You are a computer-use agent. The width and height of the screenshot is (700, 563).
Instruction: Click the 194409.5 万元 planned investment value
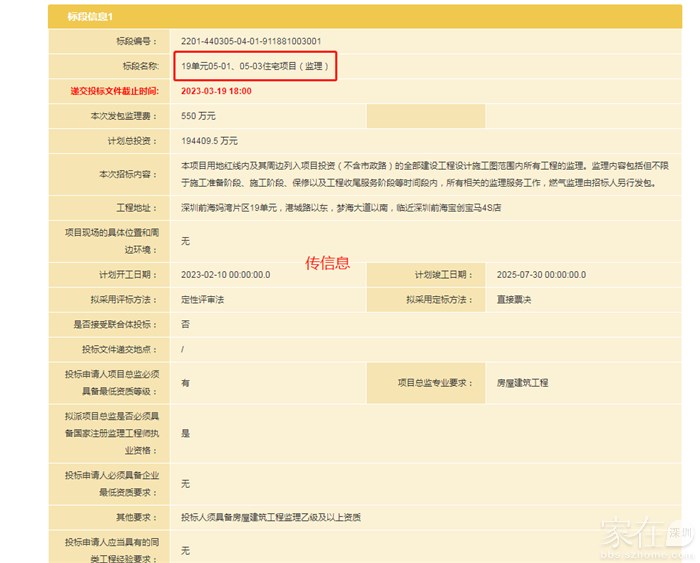click(x=209, y=141)
